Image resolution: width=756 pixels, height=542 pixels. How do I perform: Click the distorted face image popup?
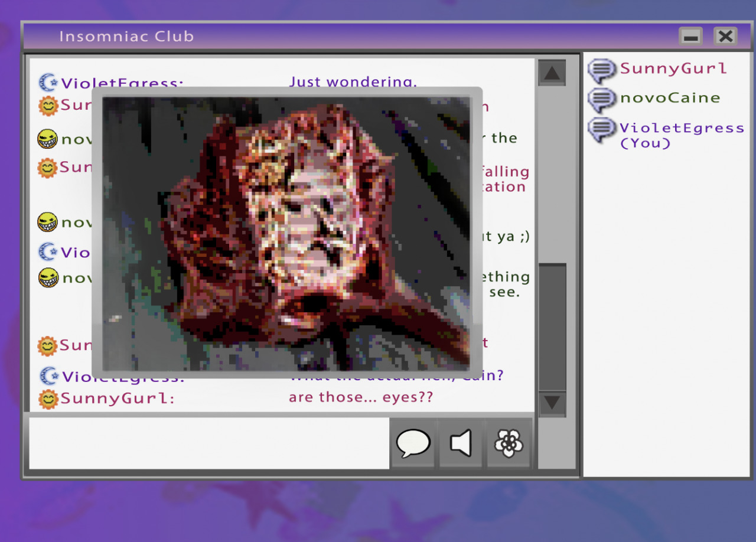[x=286, y=233]
